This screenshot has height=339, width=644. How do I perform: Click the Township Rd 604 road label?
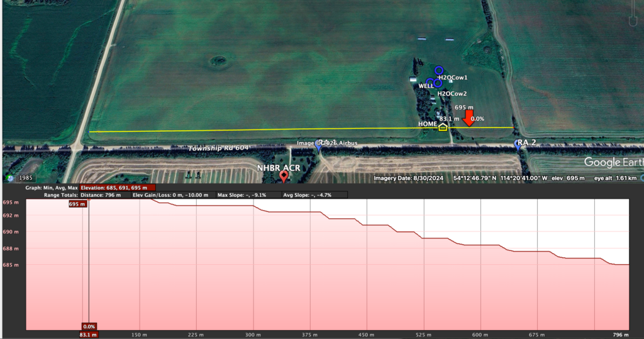click(219, 148)
